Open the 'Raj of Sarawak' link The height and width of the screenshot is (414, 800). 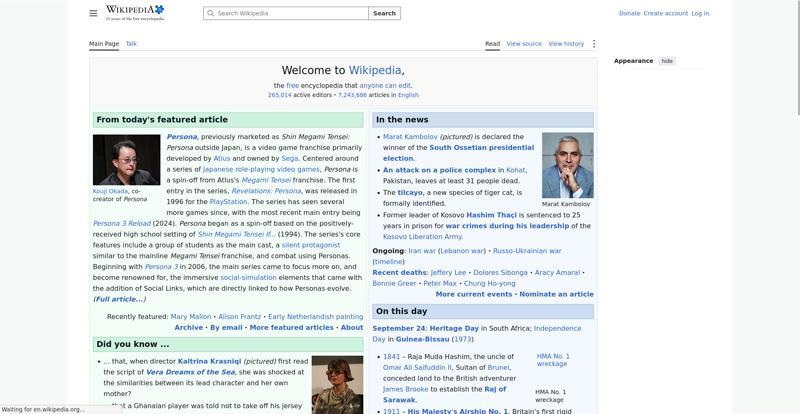(444, 395)
